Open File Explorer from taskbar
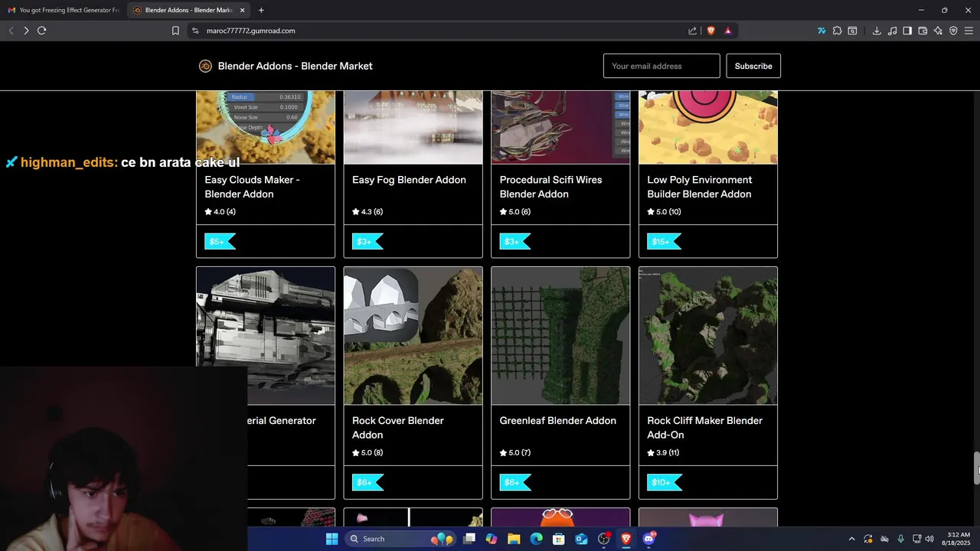The image size is (980, 551). 514,539
